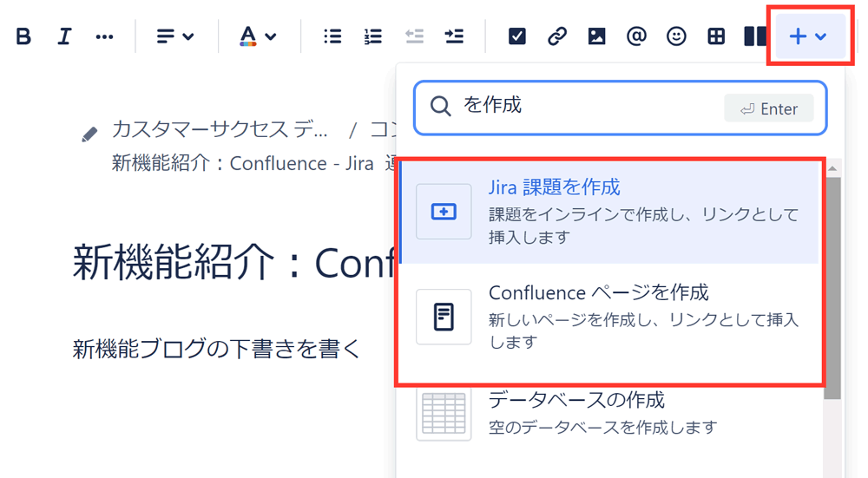Open the text alignment dropdown
Image resolution: width=868 pixels, height=478 pixels.
(174, 36)
